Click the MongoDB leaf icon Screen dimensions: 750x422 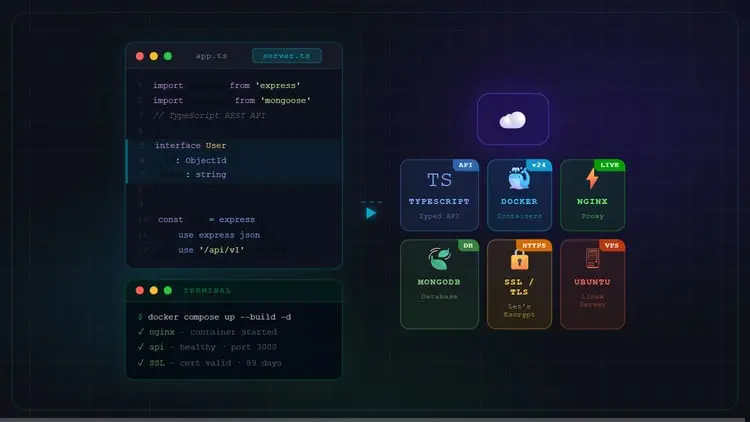(x=439, y=259)
